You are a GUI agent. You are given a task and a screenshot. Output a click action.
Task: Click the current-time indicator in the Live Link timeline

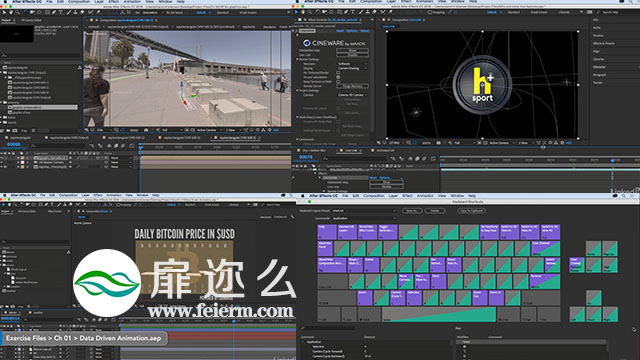pos(612,161)
